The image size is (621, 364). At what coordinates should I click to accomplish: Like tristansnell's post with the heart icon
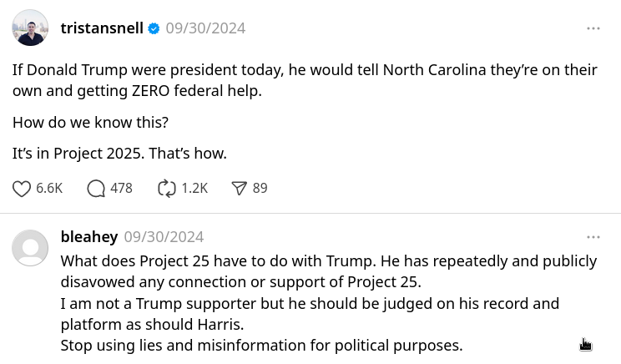tap(22, 189)
